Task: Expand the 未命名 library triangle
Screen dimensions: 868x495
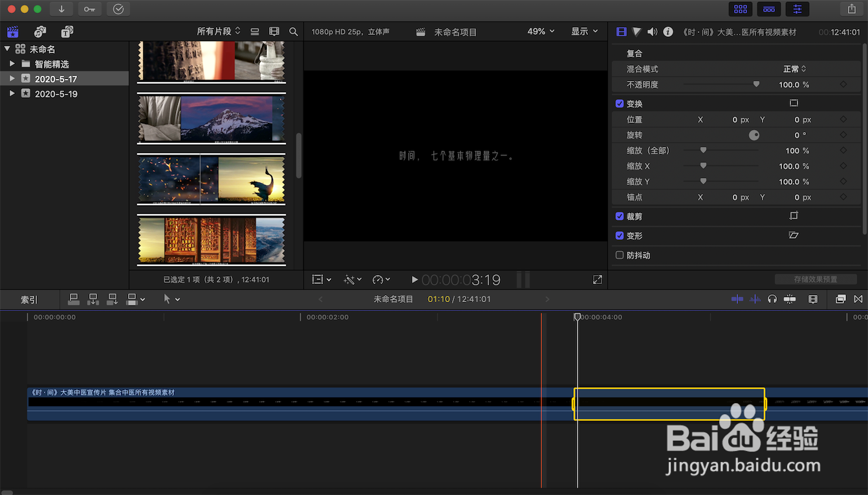Action: [7, 49]
